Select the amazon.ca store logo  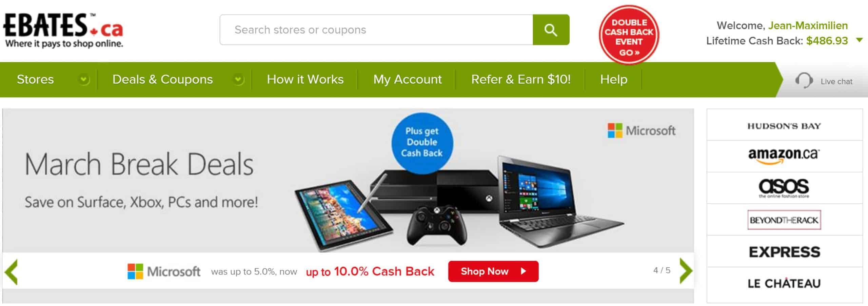(784, 156)
